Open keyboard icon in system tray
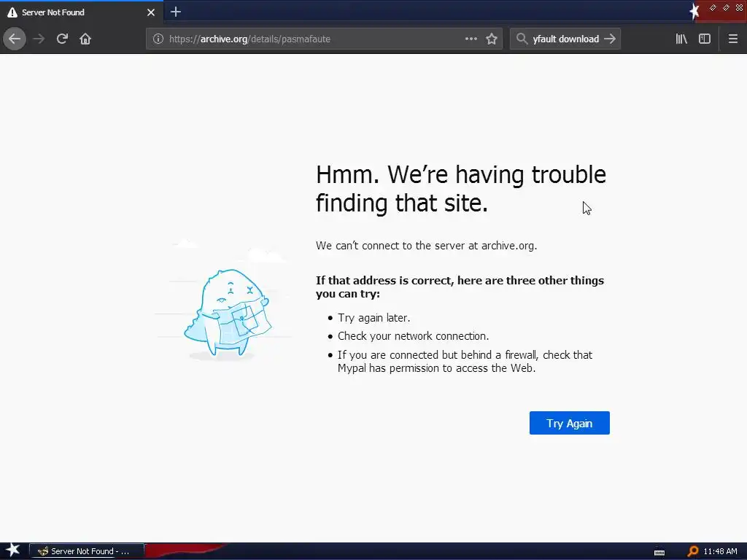This screenshot has height=560, width=747. pyautogui.click(x=659, y=552)
